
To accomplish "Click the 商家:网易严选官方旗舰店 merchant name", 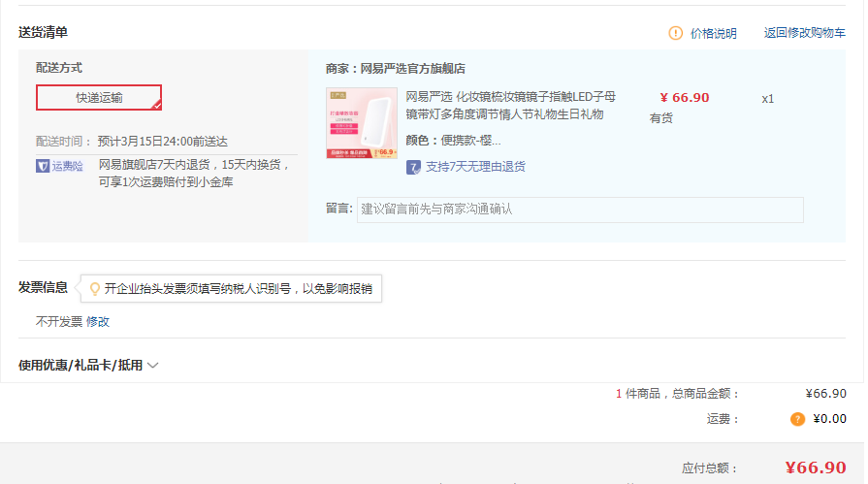I will pos(396,69).
